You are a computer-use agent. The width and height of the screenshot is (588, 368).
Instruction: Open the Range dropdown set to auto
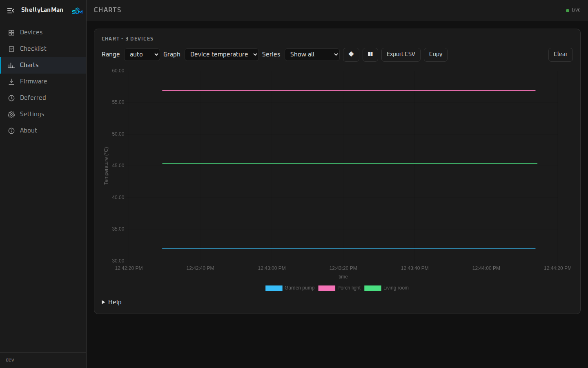pyautogui.click(x=142, y=54)
